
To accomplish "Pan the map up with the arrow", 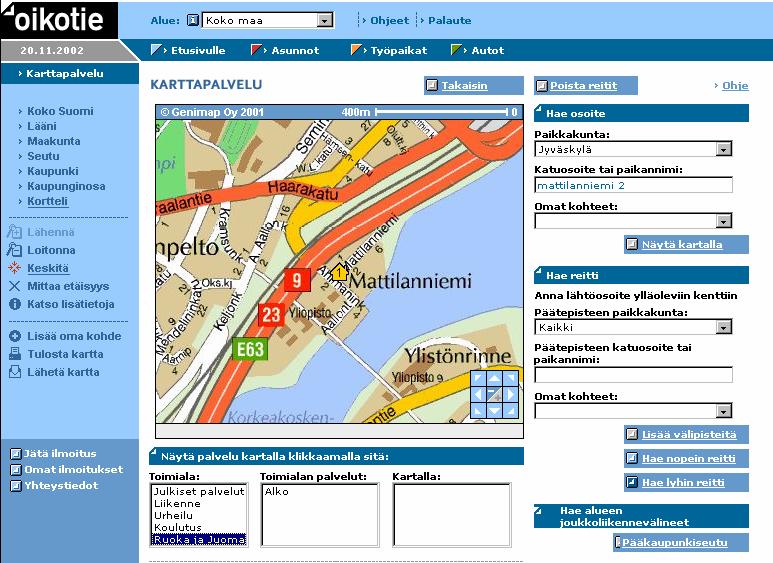I will (494, 379).
